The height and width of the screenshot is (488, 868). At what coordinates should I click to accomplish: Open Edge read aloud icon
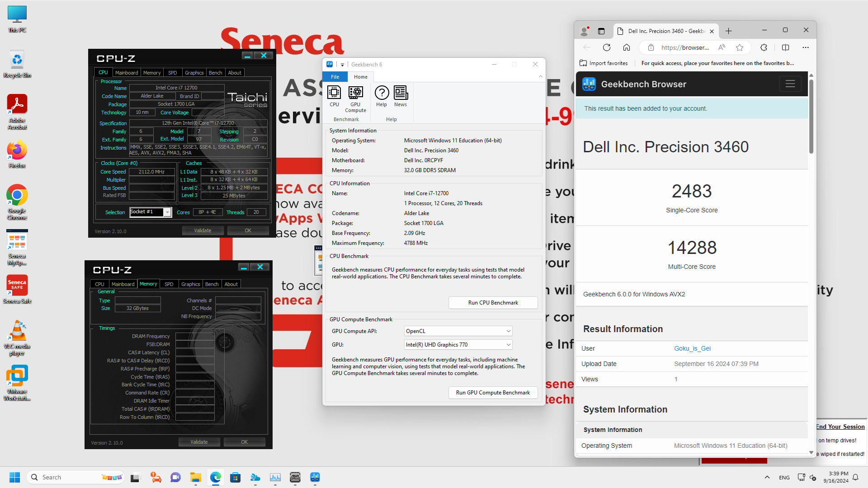point(722,47)
